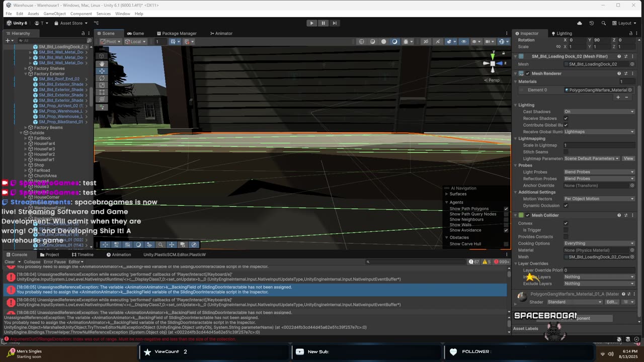The image size is (644, 362).
Task: Switch to the Package Manager tab
Action: click(x=176, y=33)
